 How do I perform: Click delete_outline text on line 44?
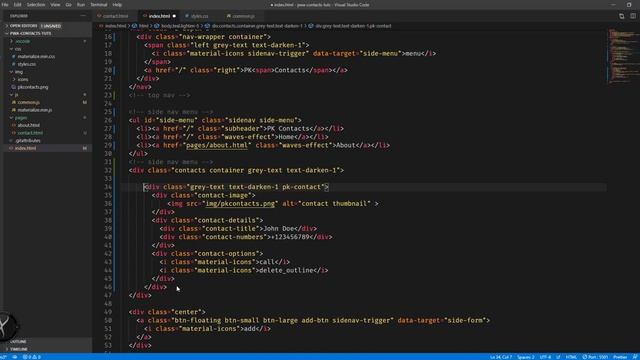pyautogui.click(x=286, y=270)
